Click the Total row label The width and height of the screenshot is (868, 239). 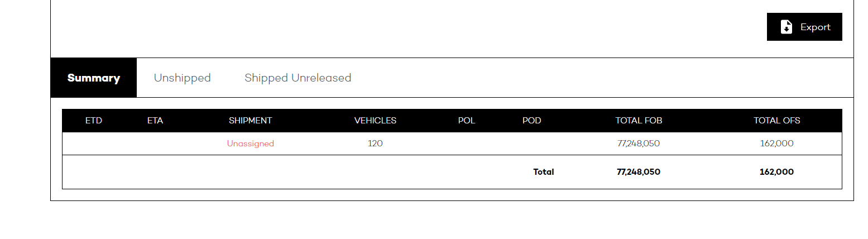pyautogui.click(x=544, y=172)
